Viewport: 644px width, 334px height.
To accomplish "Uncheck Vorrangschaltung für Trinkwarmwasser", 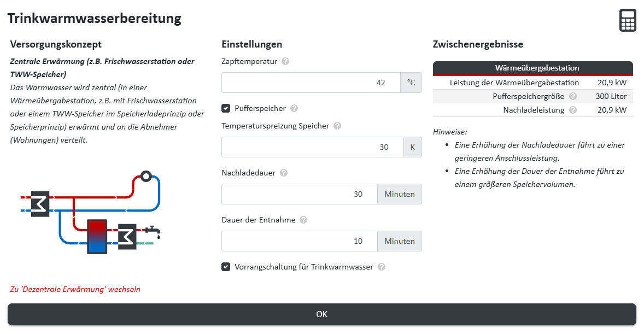I will click(x=226, y=267).
